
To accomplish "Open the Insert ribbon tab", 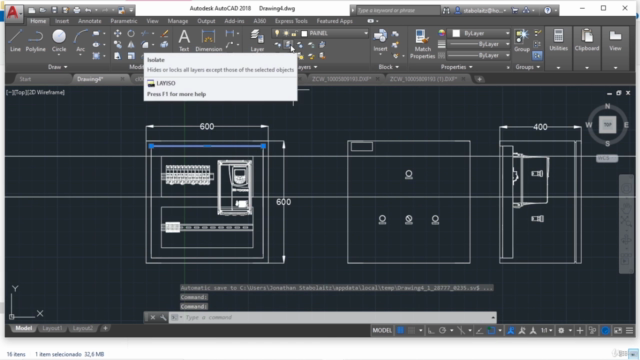I will 62,21.
